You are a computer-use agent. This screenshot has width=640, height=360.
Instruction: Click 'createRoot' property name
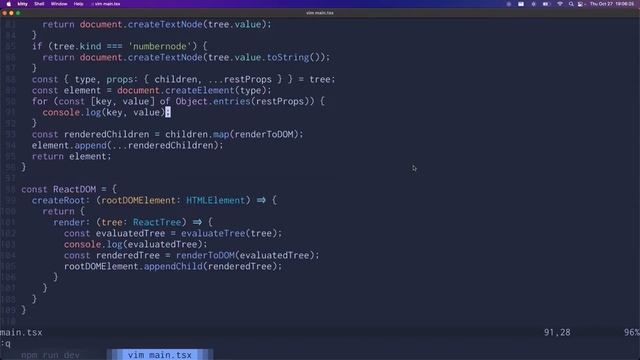click(58, 200)
